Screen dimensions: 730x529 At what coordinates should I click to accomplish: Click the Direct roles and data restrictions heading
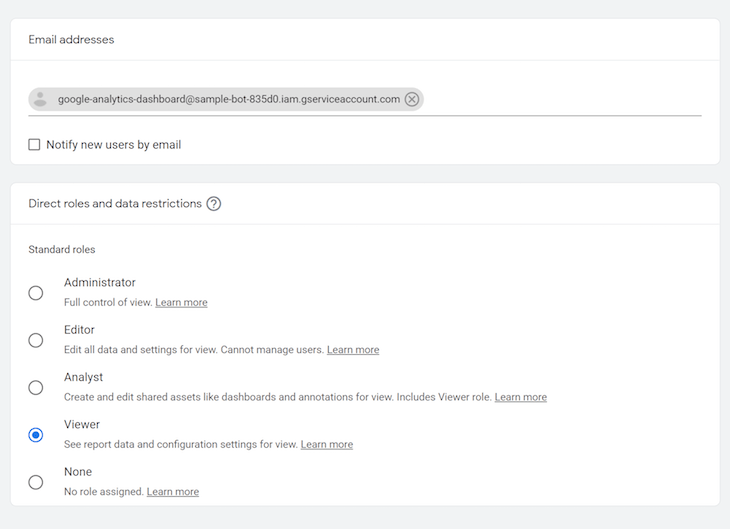(x=115, y=203)
